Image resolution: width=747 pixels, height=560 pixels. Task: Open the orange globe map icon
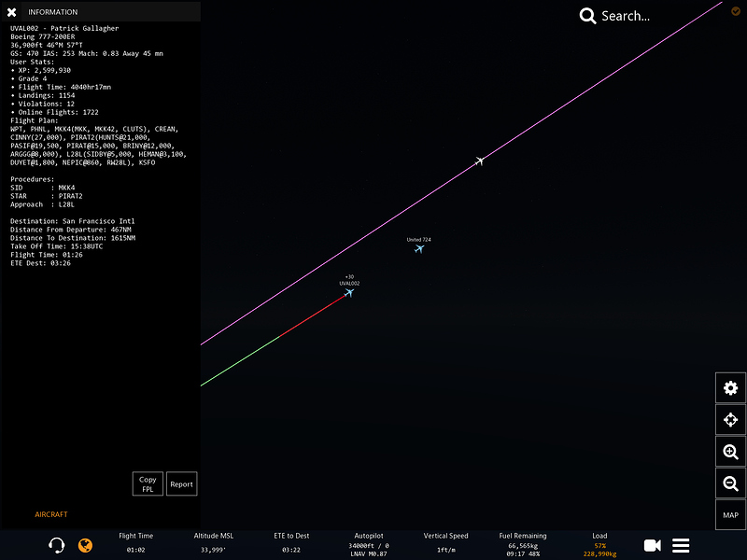point(85,545)
